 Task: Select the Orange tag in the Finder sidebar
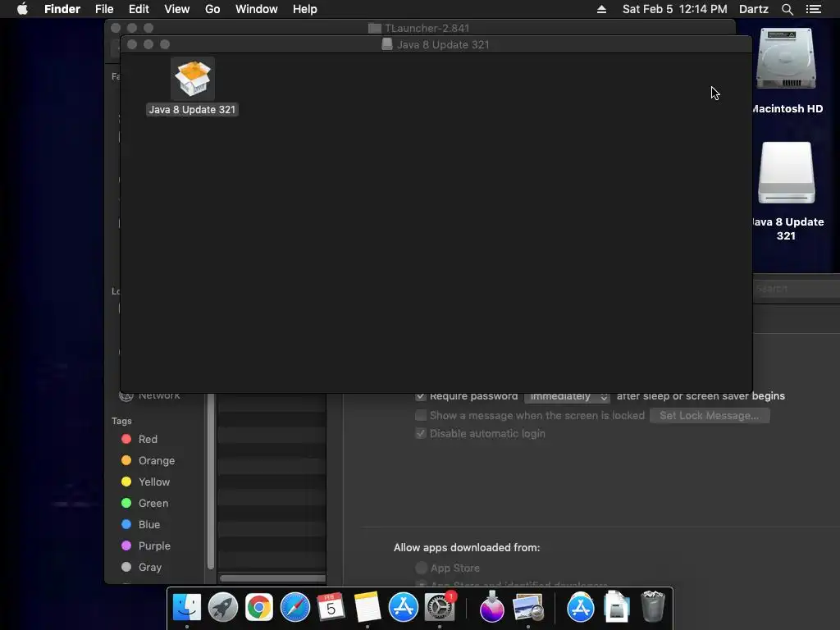click(x=148, y=461)
